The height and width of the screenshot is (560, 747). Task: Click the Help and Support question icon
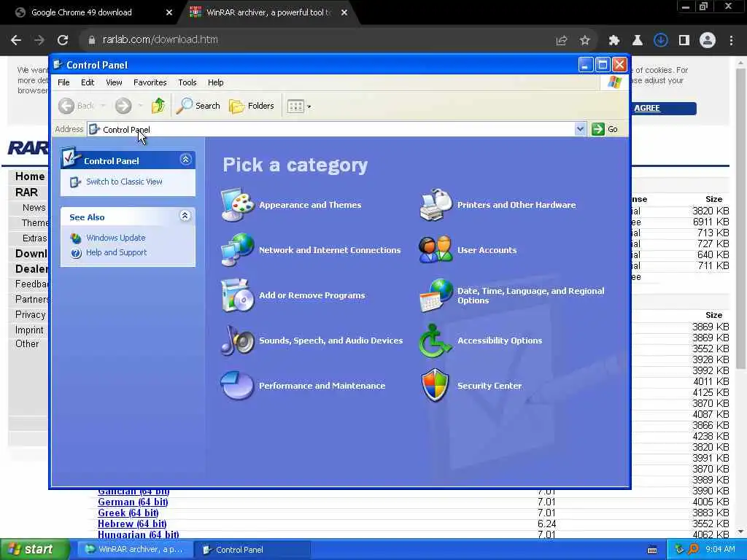coord(76,253)
